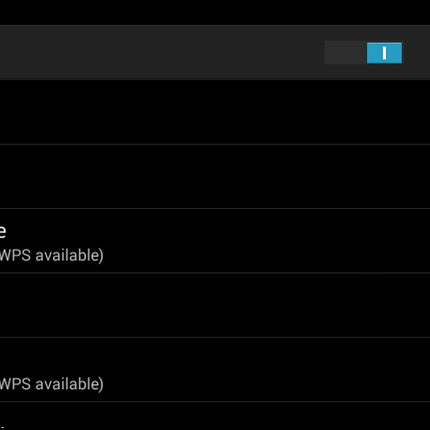This screenshot has width=430, height=430.
Task: Turn off the blue Wi-Fi switch
Action: (x=363, y=53)
